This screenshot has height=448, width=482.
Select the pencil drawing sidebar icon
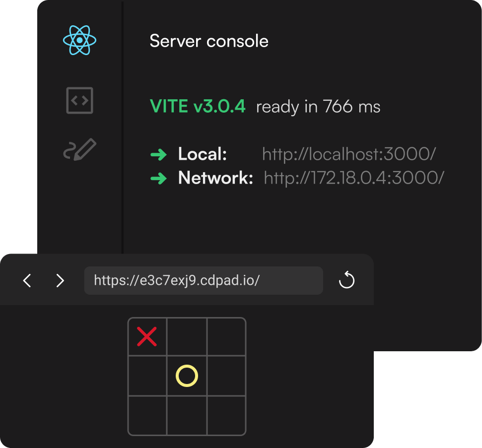click(79, 149)
